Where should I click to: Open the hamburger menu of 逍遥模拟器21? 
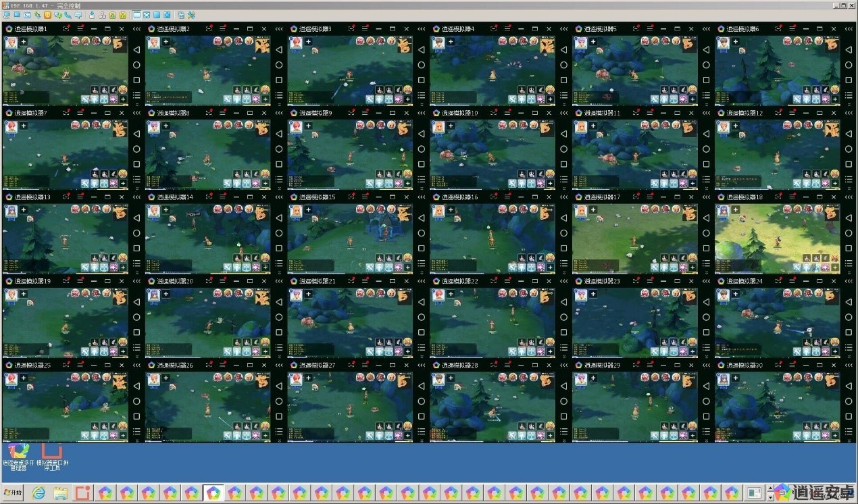point(365,280)
